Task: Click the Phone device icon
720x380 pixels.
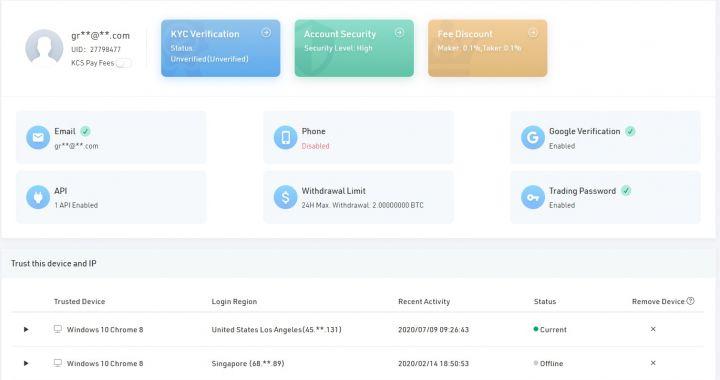Action: pyautogui.click(x=285, y=137)
